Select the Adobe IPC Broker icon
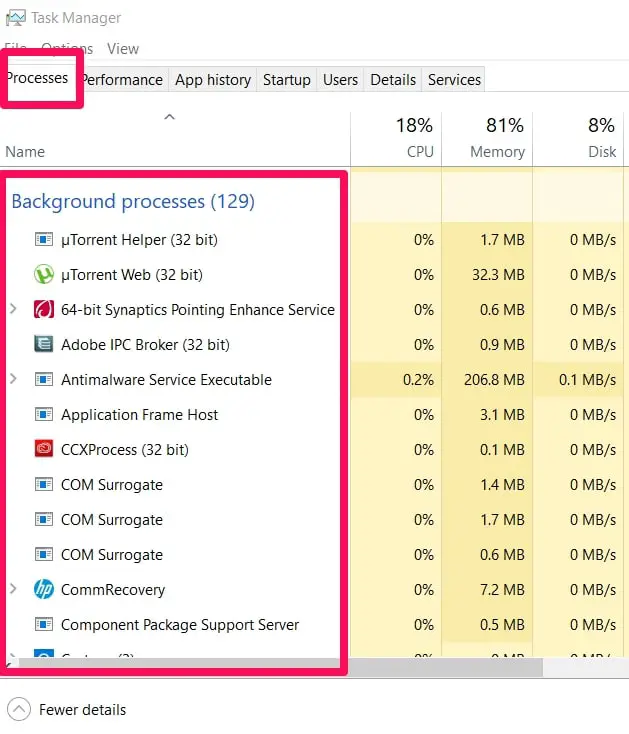 (x=44, y=344)
